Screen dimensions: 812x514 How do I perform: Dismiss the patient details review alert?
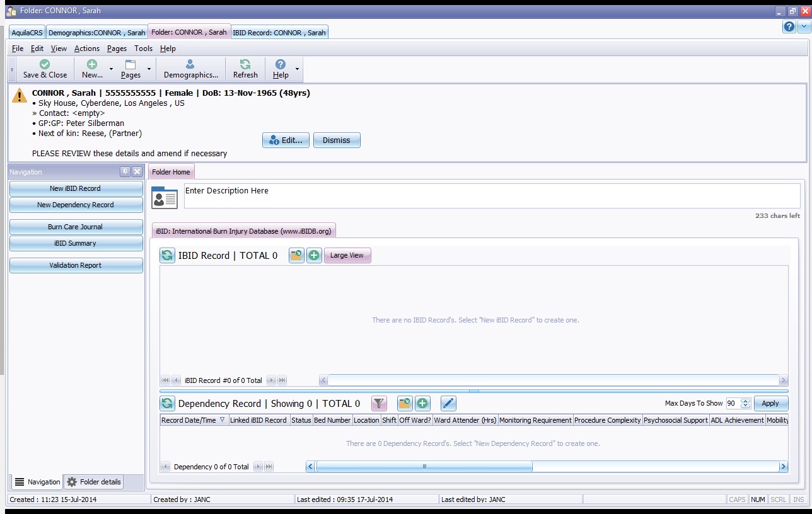336,140
